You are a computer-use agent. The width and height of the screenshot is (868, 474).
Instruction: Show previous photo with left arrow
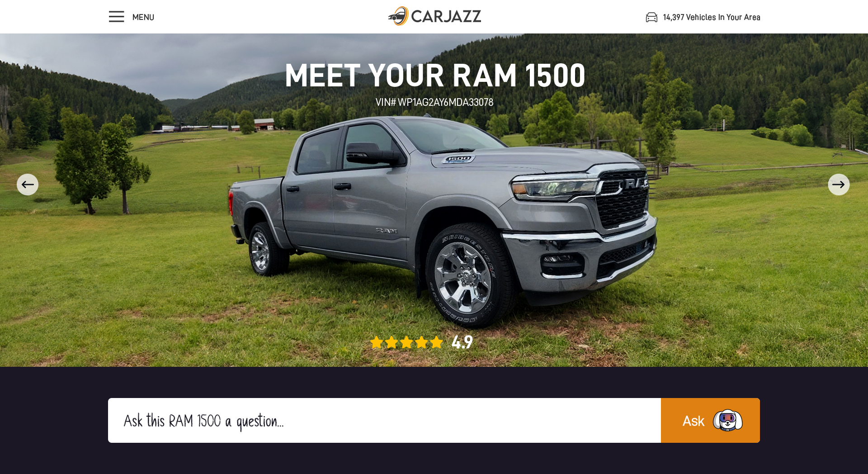pyautogui.click(x=28, y=185)
